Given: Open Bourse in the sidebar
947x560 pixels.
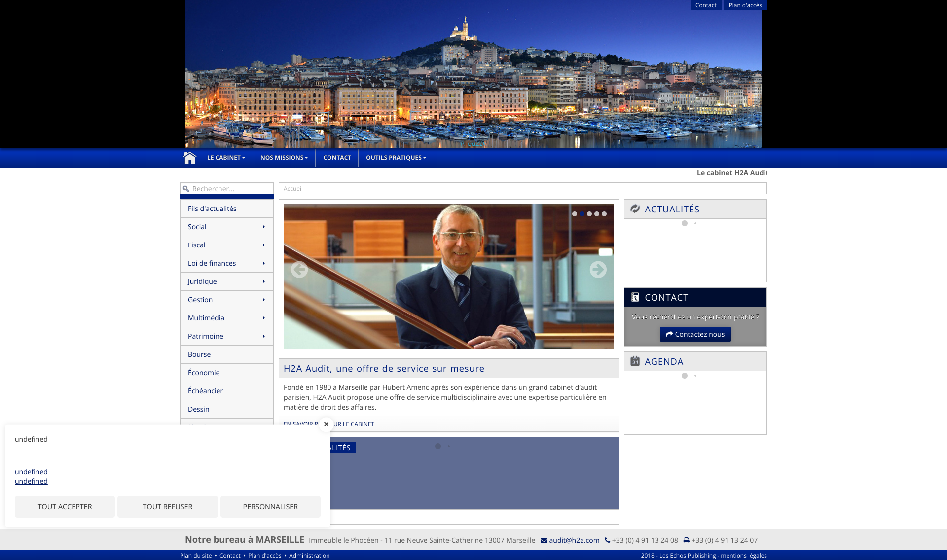Looking at the screenshot, I should (227, 354).
